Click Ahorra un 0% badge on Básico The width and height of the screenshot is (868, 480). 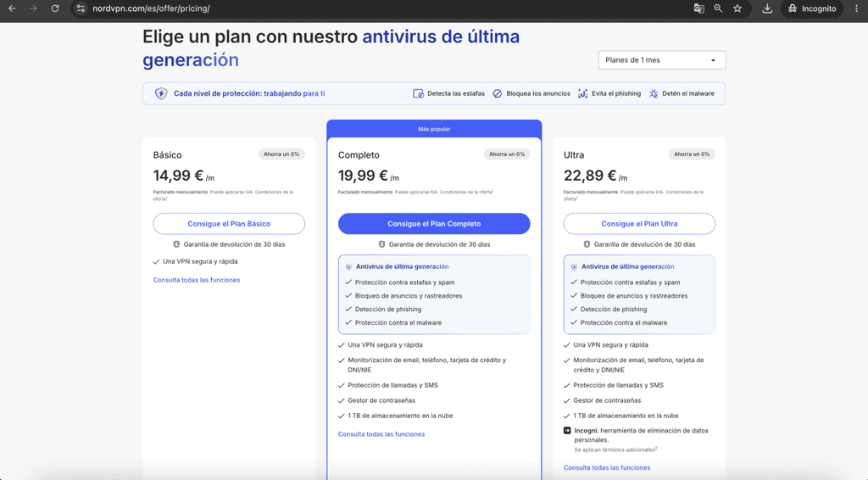click(281, 153)
